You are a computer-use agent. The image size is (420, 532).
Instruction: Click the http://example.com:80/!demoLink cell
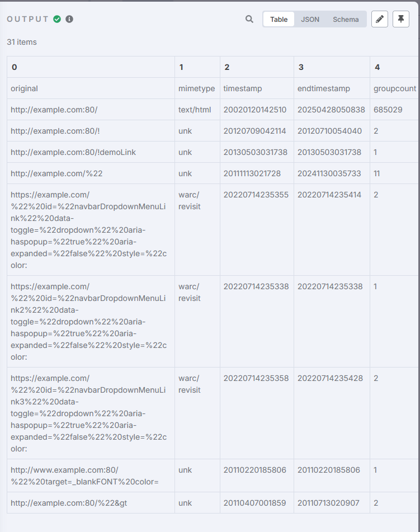tap(73, 152)
